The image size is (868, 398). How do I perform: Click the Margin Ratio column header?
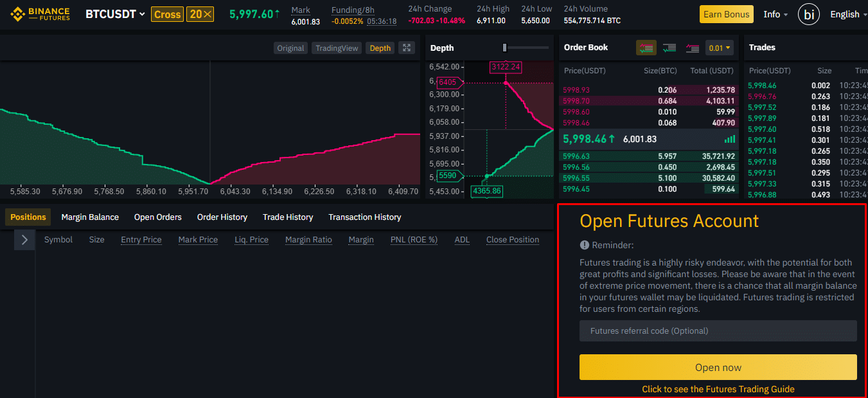pos(308,240)
